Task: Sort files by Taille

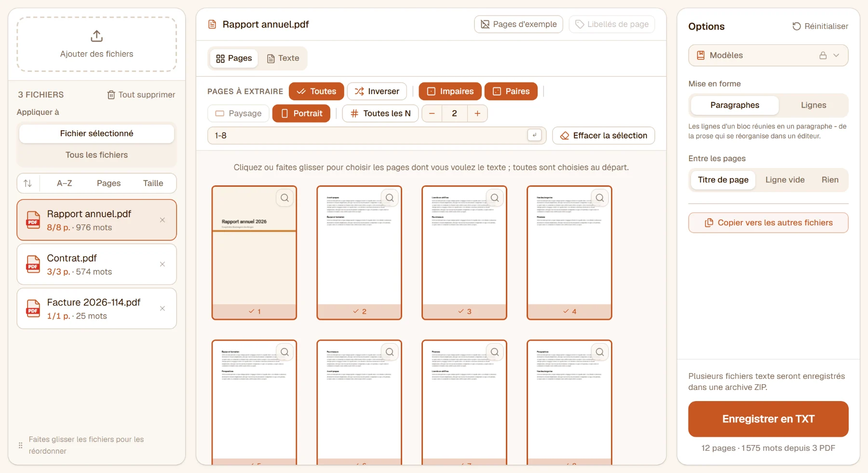Action: point(153,183)
